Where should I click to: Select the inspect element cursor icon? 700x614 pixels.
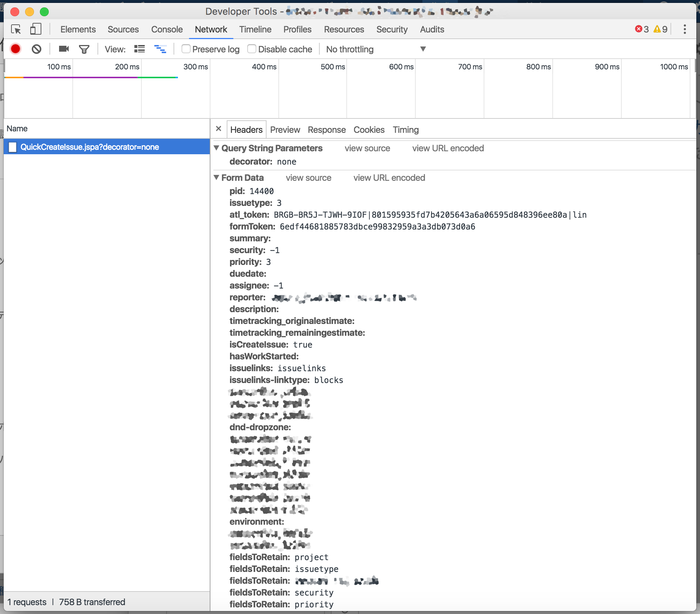[x=16, y=30]
